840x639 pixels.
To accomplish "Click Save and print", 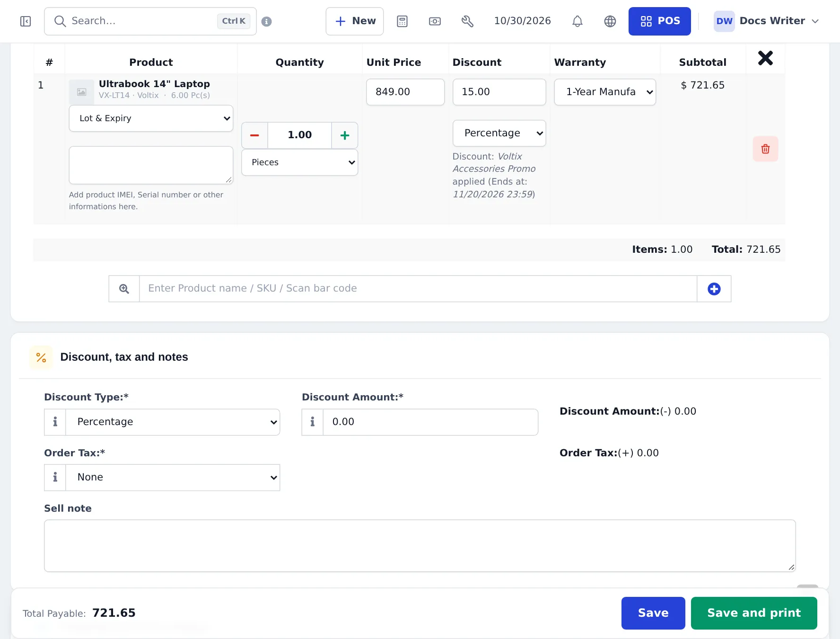I will pos(754,613).
